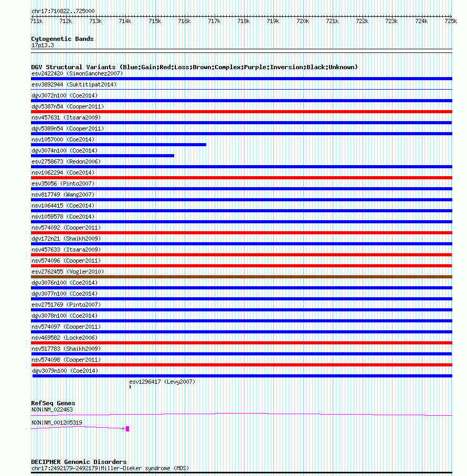Select the esv3892944 (Suktitipat2014) variant label

point(74,85)
